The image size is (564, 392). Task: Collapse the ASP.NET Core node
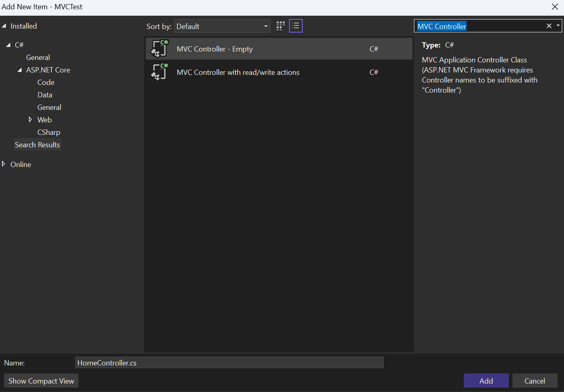point(19,69)
